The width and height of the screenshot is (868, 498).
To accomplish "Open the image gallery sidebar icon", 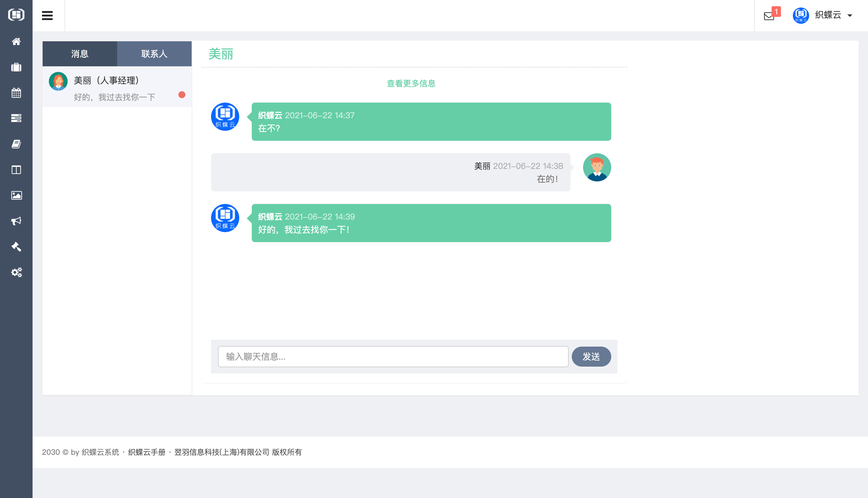I will 16,195.
